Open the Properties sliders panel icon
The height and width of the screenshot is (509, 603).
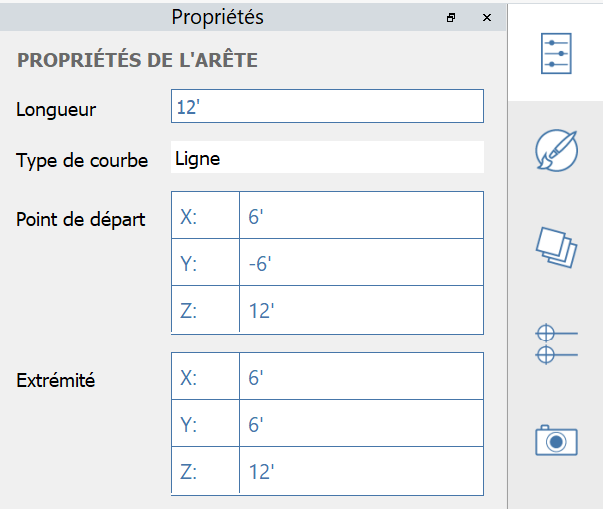coord(556,53)
